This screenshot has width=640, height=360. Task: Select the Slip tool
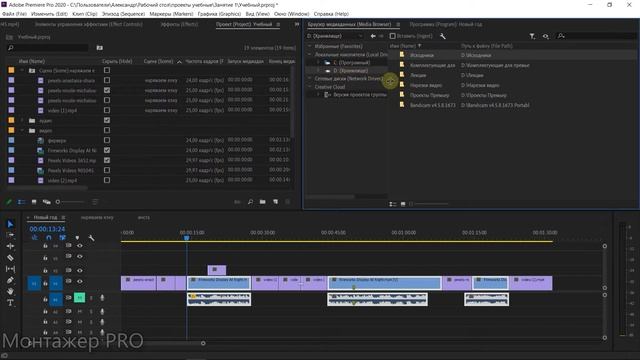(x=10, y=269)
